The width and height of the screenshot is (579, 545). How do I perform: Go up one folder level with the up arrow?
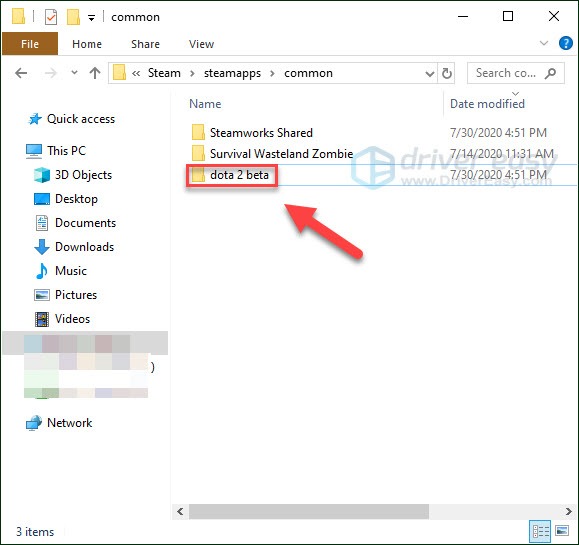click(95, 73)
